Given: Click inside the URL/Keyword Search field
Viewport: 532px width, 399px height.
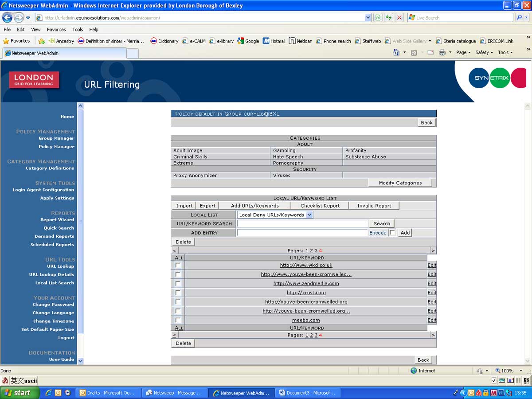Looking at the screenshot, I should tap(303, 223).
